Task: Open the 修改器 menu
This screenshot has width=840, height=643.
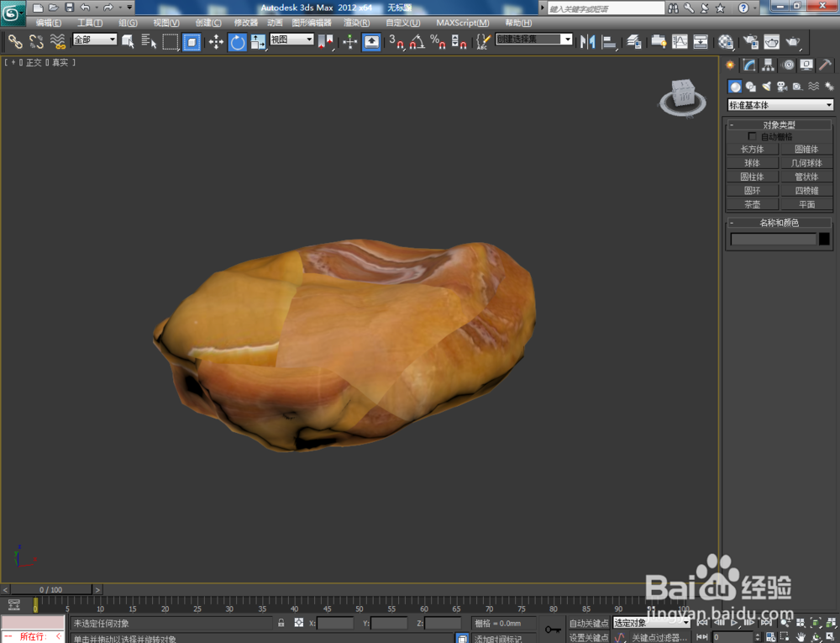Action: coord(246,23)
